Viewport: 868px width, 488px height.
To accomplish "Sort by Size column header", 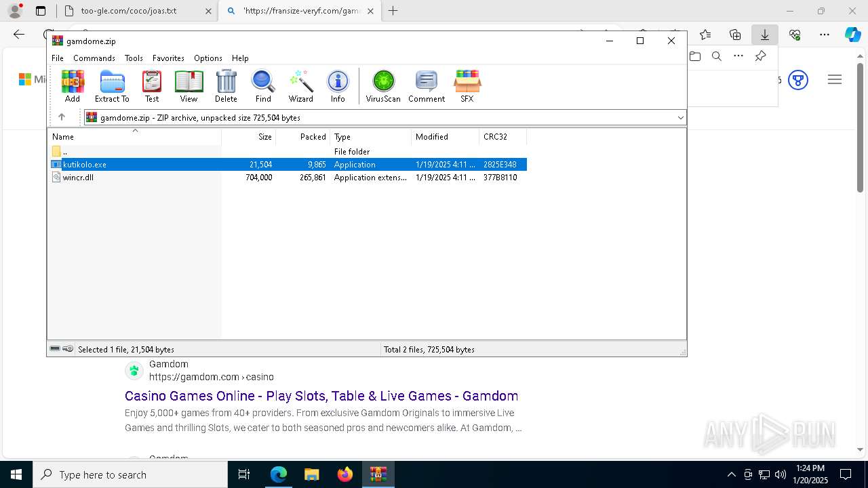I will (249, 136).
